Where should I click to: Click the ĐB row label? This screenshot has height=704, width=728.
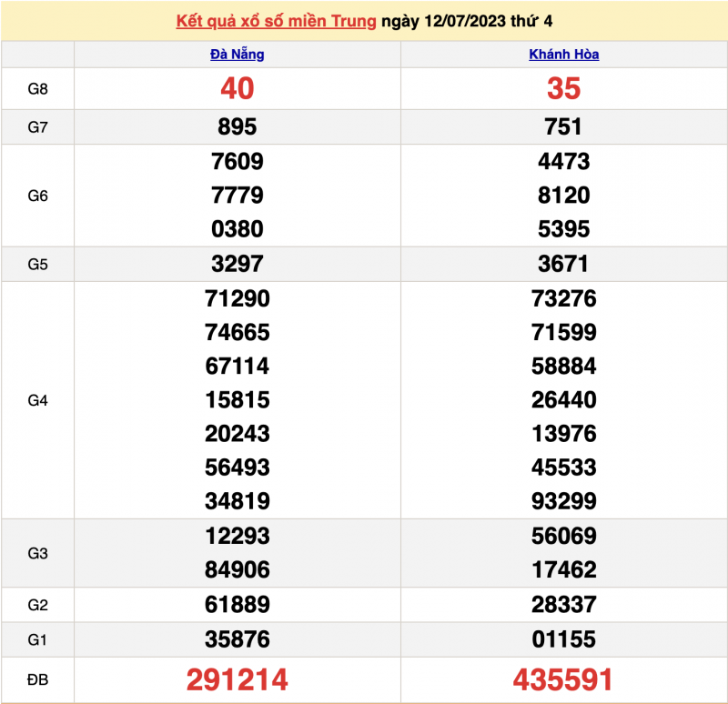37,679
